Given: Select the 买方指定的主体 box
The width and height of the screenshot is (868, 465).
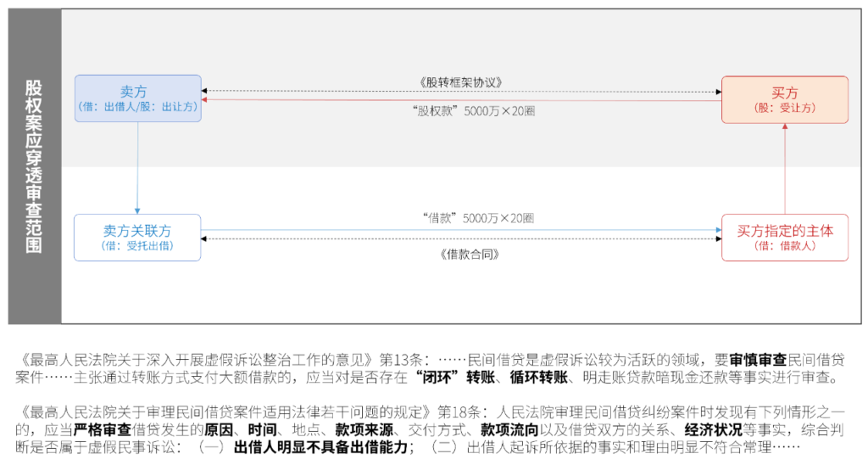Looking at the screenshot, I should (784, 237).
